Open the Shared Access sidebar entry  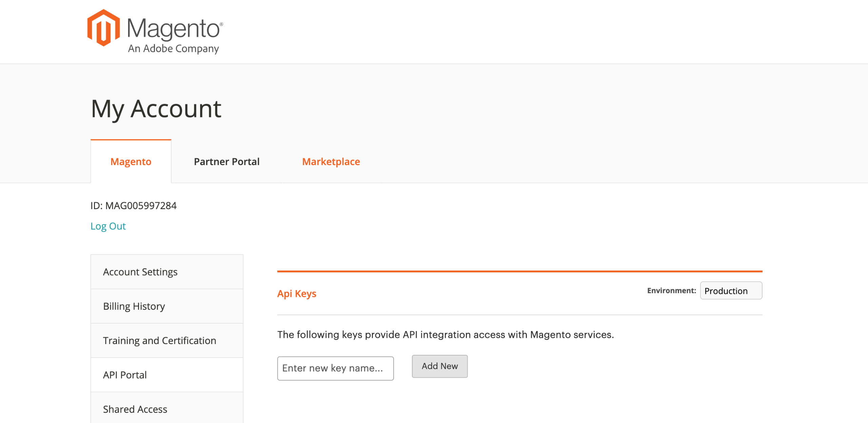[x=135, y=409]
